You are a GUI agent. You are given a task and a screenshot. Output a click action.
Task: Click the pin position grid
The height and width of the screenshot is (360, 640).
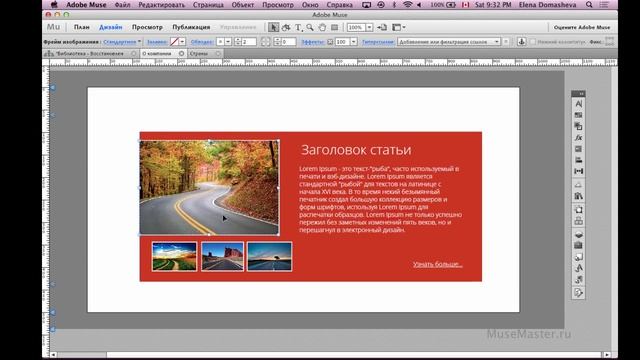(x=609, y=42)
